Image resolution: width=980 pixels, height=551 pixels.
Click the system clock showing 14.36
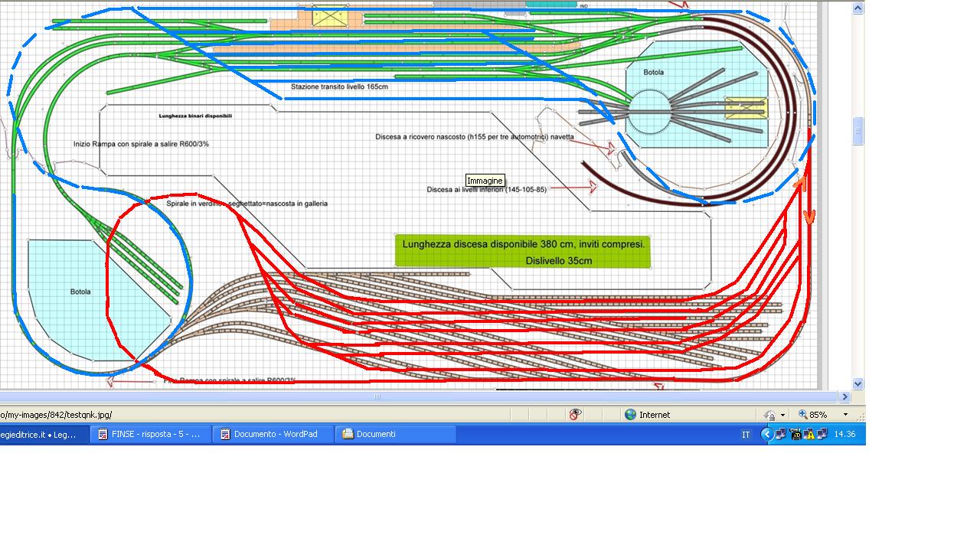[844, 434]
